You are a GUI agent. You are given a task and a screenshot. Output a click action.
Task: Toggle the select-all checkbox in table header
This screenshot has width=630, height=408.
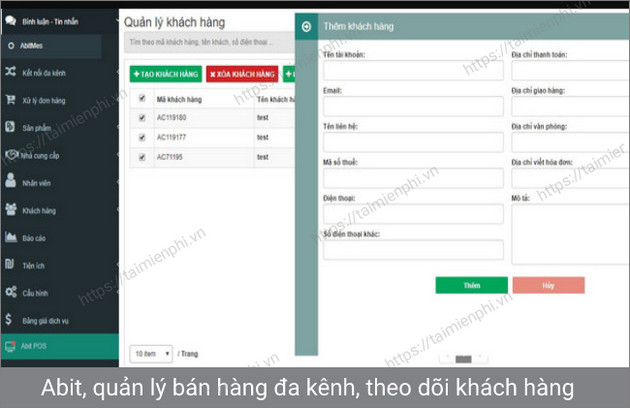click(141, 98)
